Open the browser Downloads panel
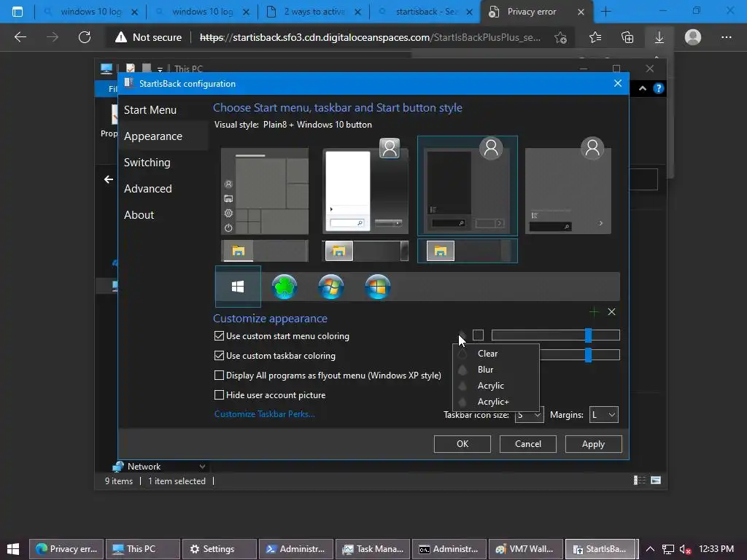 (x=659, y=37)
